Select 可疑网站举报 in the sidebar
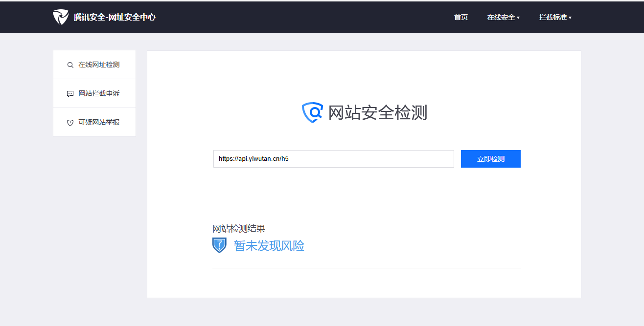This screenshot has height=326, width=644. 94,122
